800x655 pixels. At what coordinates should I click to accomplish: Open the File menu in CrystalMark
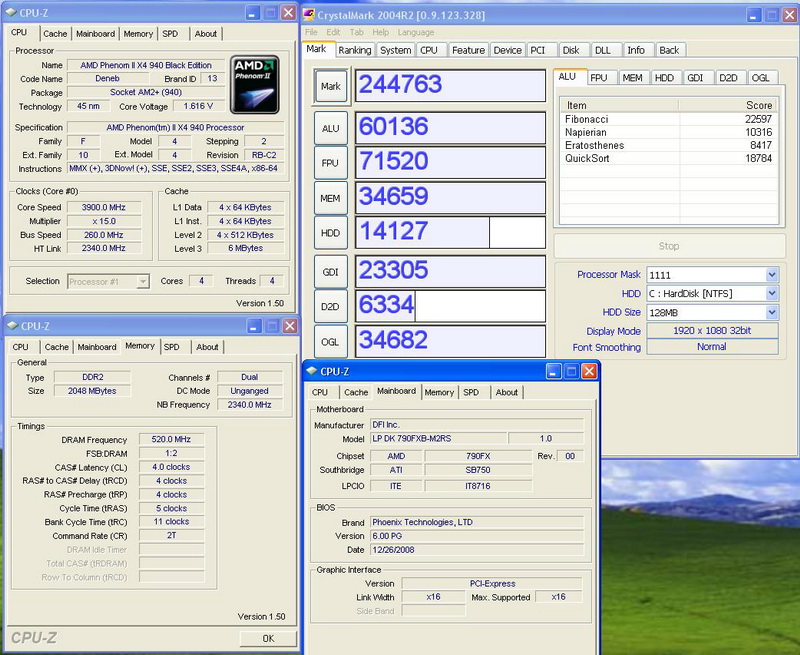(x=312, y=32)
